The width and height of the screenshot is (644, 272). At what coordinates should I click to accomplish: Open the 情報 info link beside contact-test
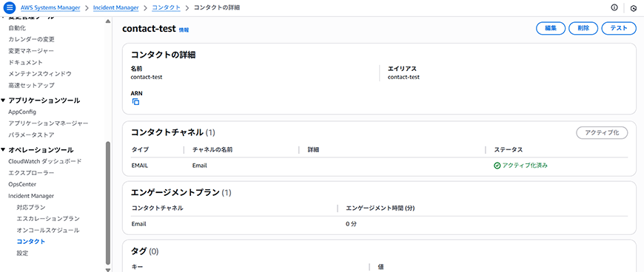tap(184, 30)
